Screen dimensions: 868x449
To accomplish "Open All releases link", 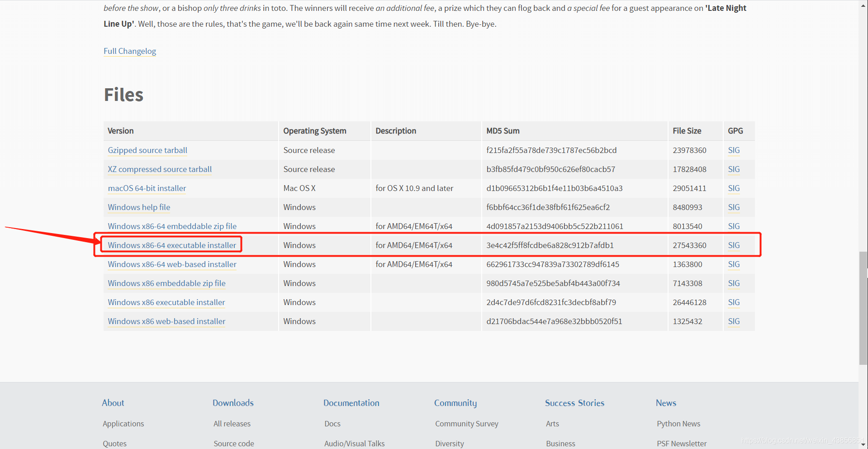I will (x=232, y=424).
